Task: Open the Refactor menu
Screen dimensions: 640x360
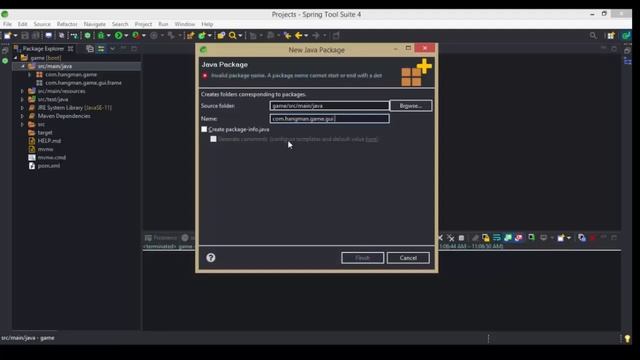Action: point(67,24)
